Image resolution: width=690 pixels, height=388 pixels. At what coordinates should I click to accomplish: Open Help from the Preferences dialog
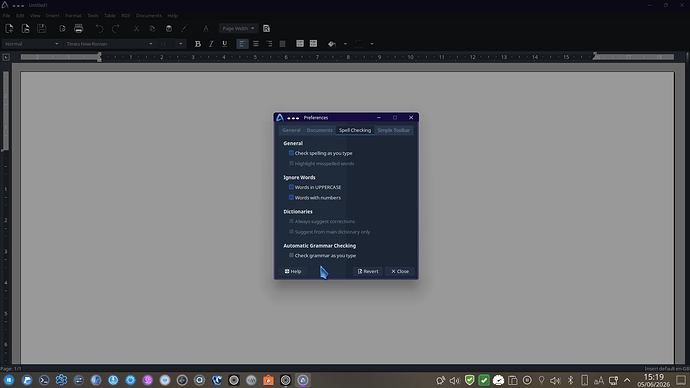[293, 271]
